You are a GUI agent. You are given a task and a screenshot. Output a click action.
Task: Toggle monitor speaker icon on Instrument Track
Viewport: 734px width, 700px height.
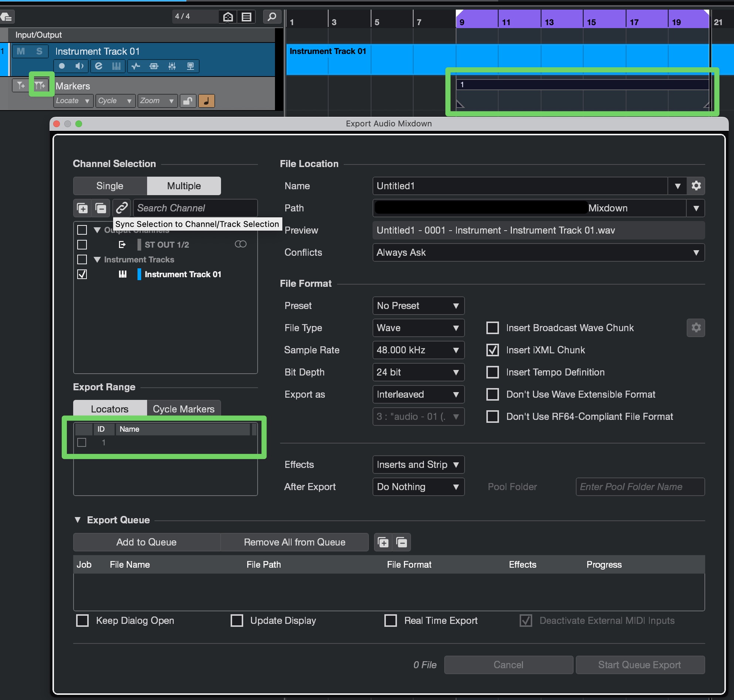click(79, 66)
